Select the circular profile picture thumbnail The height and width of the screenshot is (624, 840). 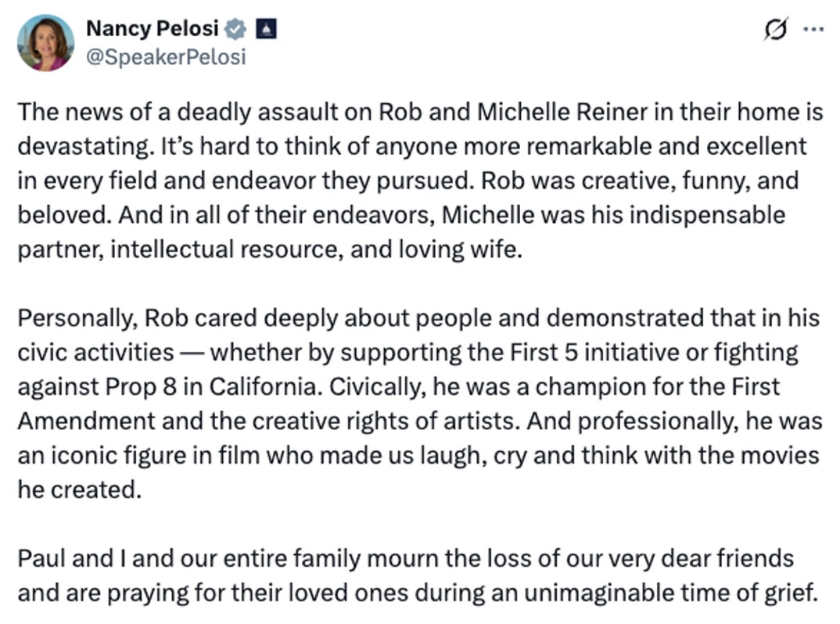45,41
